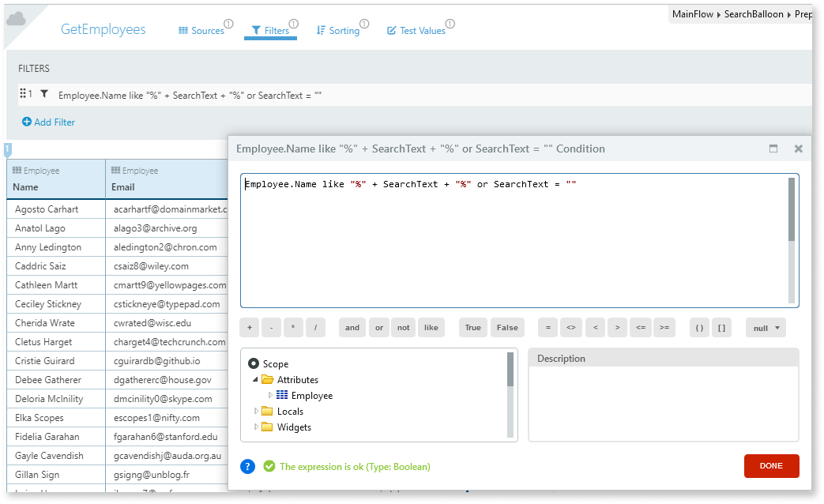824x504 pixels.
Task: Click the Employee entity icon in scope tree
Action: tap(282, 395)
